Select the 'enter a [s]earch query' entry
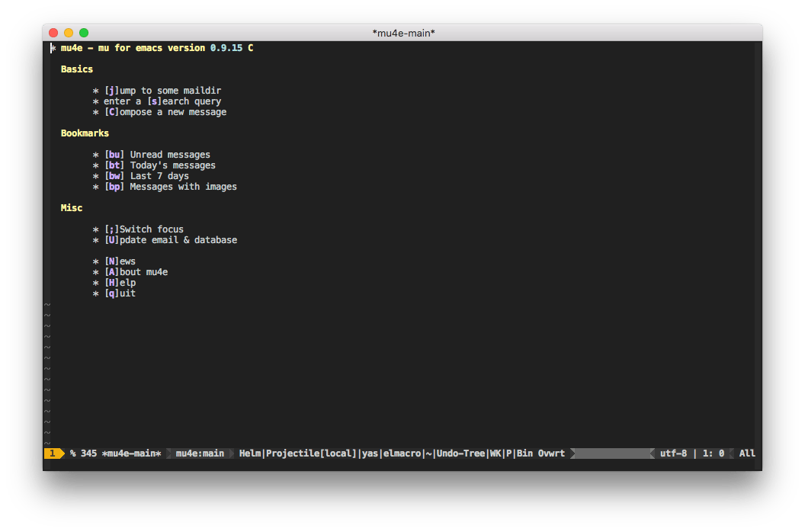 [162, 101]
